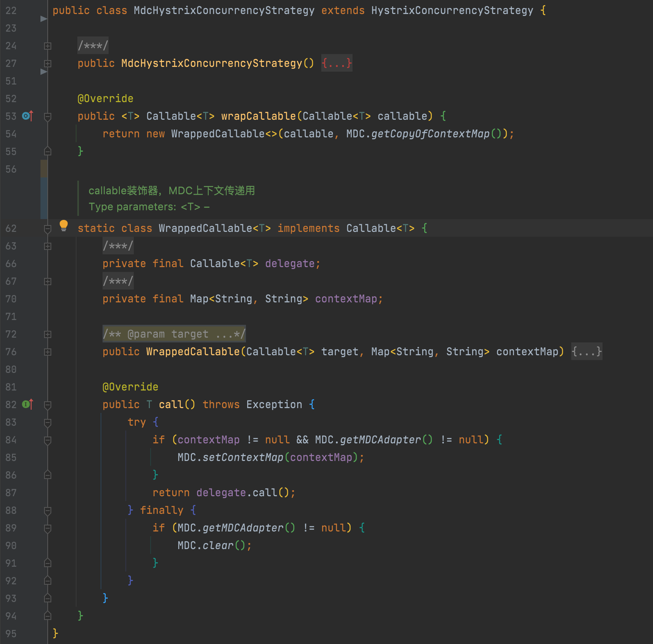The width and height of the screenshot is (653, 644).
Task: Click the @Override annotation on line 81
Action: (130, 387)
